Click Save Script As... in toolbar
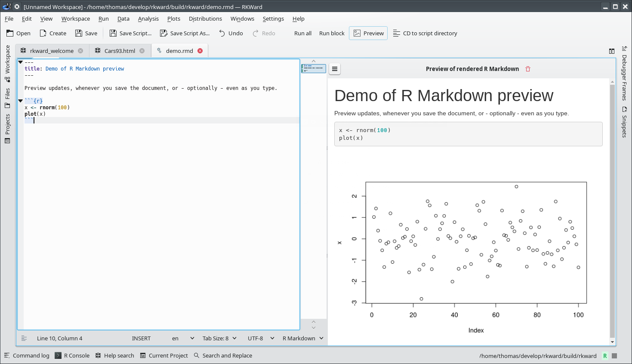The image size is (632, 364). tap(185, 33)
